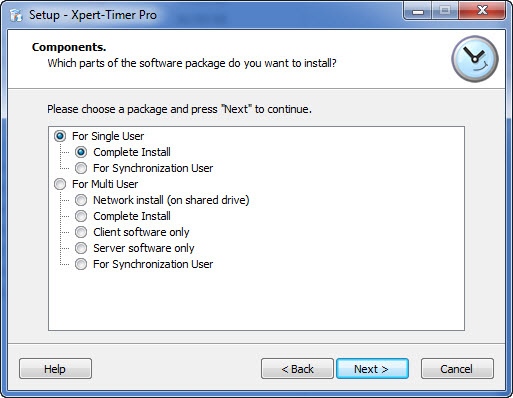The image size is (513, 398).
Task: Go back with the < Back button
Action: tap(297, 369)
